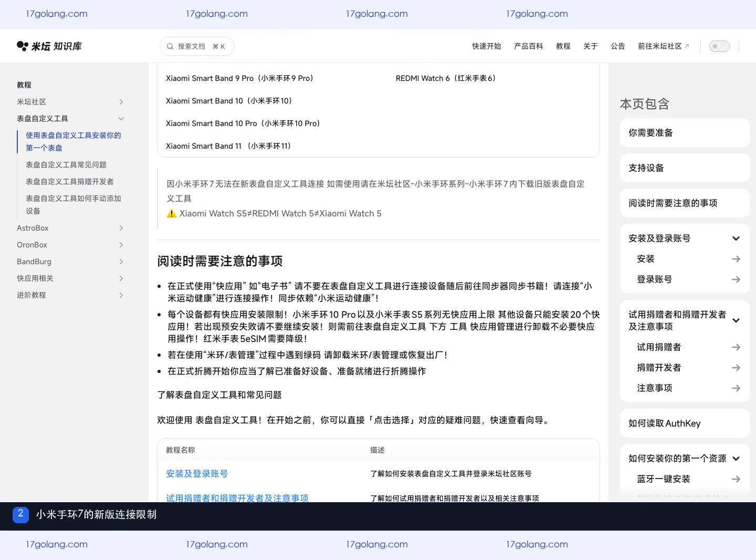Viewport: 756px width, 560px height.
Task: Open 公告 in top navigation
Action: click(617, 46)
